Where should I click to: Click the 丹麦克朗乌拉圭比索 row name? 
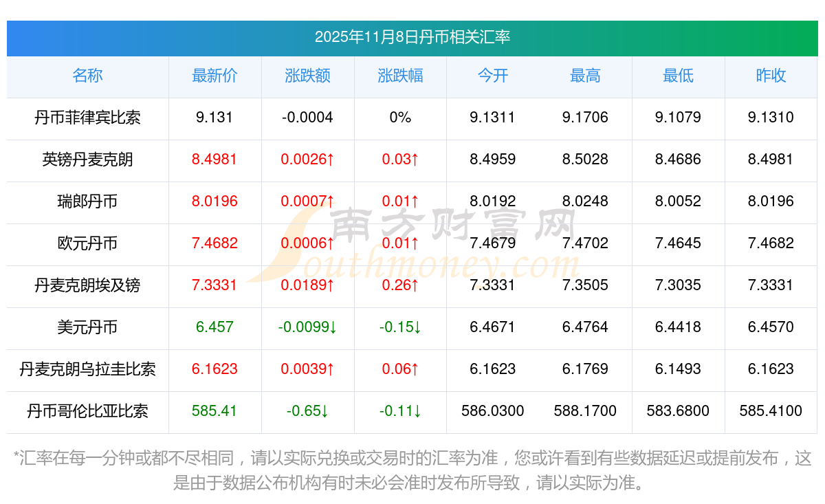point(87,370)
